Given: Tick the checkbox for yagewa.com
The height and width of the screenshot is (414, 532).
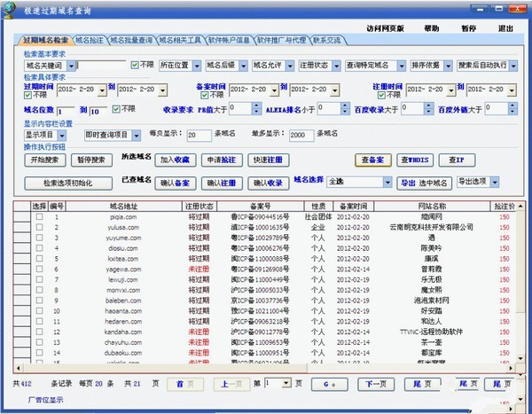Looking at the screenshot, I should click(x=39, y=269).
